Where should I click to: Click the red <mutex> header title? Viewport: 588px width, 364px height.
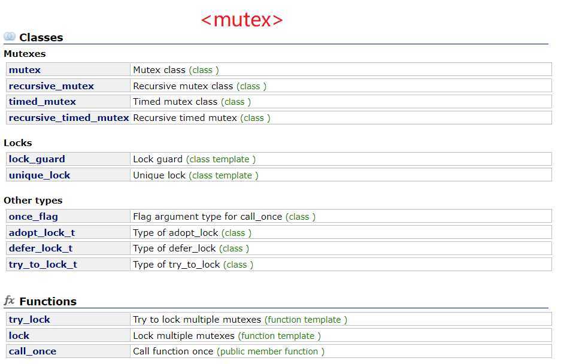click(x=242, y=20)
